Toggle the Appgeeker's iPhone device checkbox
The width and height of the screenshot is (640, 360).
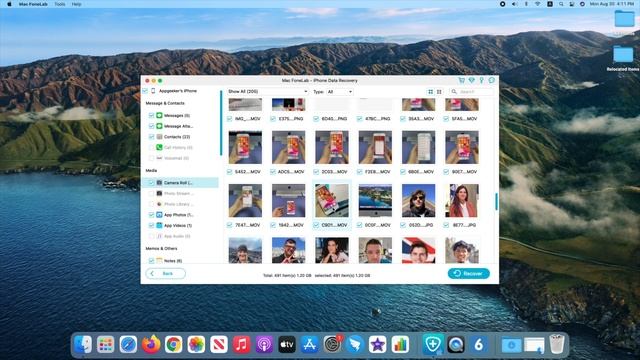145,91
